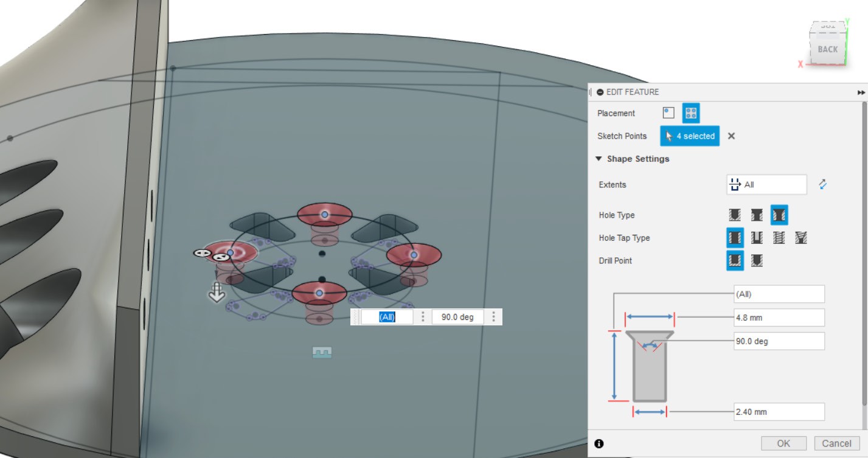Choose the tapped hole tap type
The image size is (868, 458).
coord(779,238)
